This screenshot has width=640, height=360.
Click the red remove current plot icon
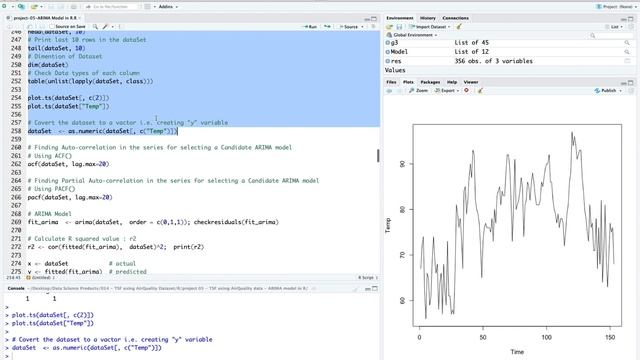(467, 91)
